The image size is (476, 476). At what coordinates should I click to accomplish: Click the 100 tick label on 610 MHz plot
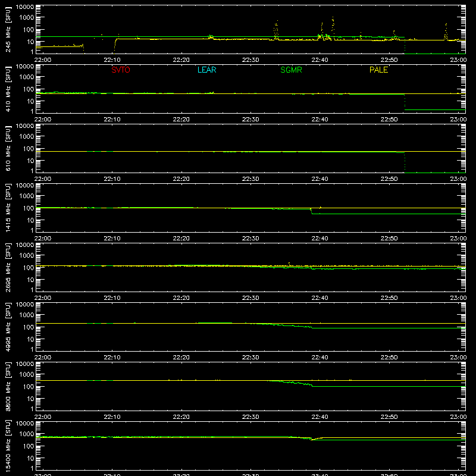29,149
